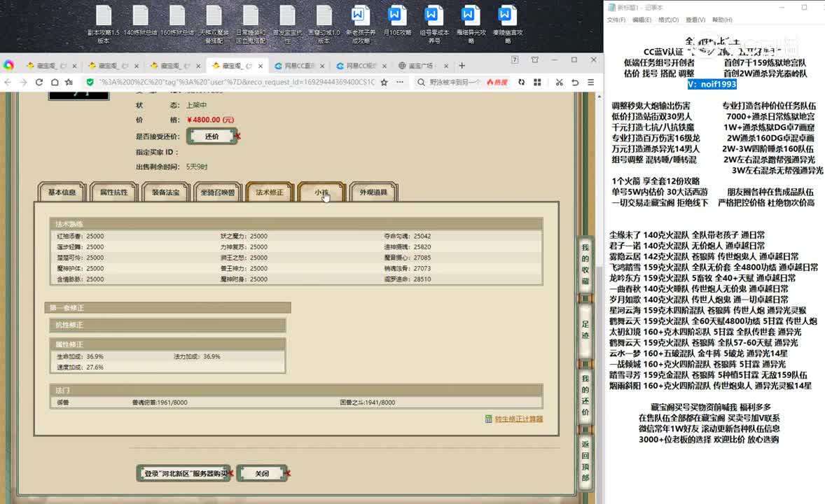Close the active 藏宝阁 tab
Image resolution: width=825 pixels, height=504 pixels.
[x=261, y=66]
